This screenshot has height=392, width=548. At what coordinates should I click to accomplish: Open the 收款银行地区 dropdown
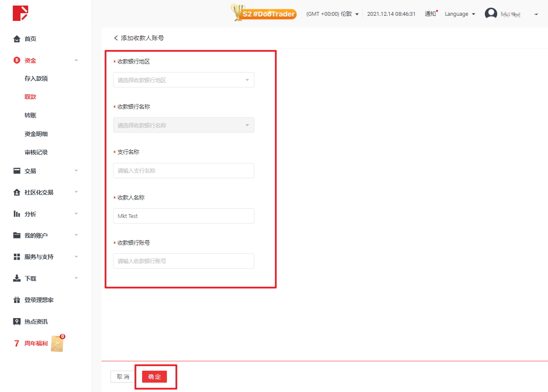[x=184, y=80]
